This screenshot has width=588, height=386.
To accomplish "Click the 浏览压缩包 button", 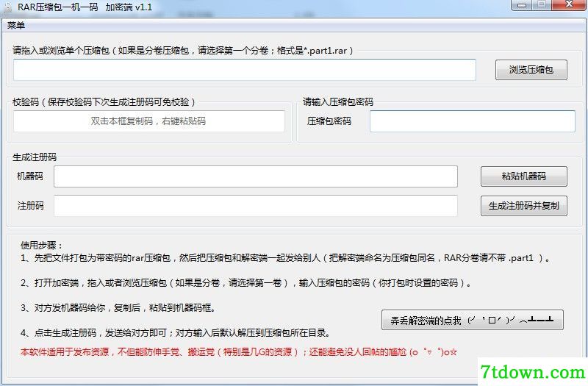I will (x=531, y=70).
